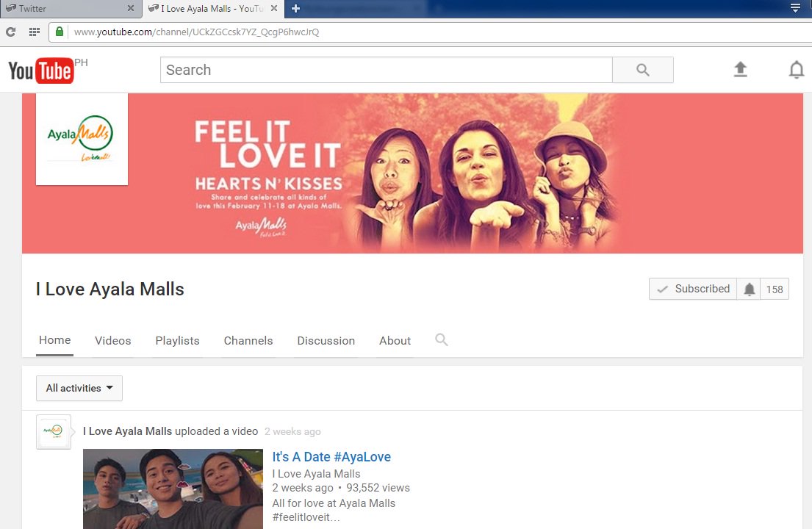Click the I Love Ayala Malls name under the video title

click(317, 474)
